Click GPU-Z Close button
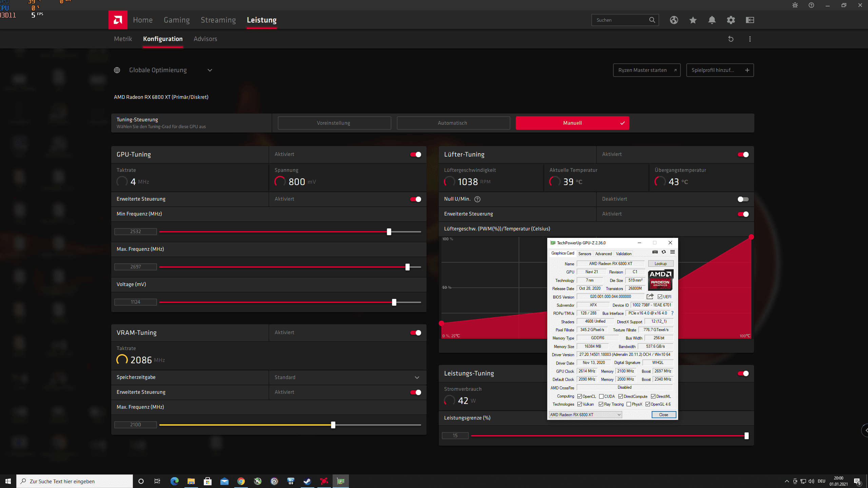Screen dimensions: 868x488 pos(664,415)
